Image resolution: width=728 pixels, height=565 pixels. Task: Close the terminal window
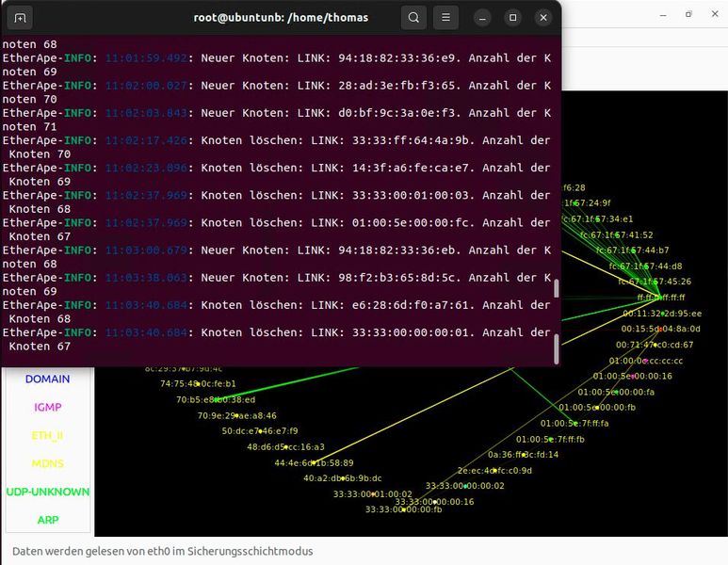point(543,18)
